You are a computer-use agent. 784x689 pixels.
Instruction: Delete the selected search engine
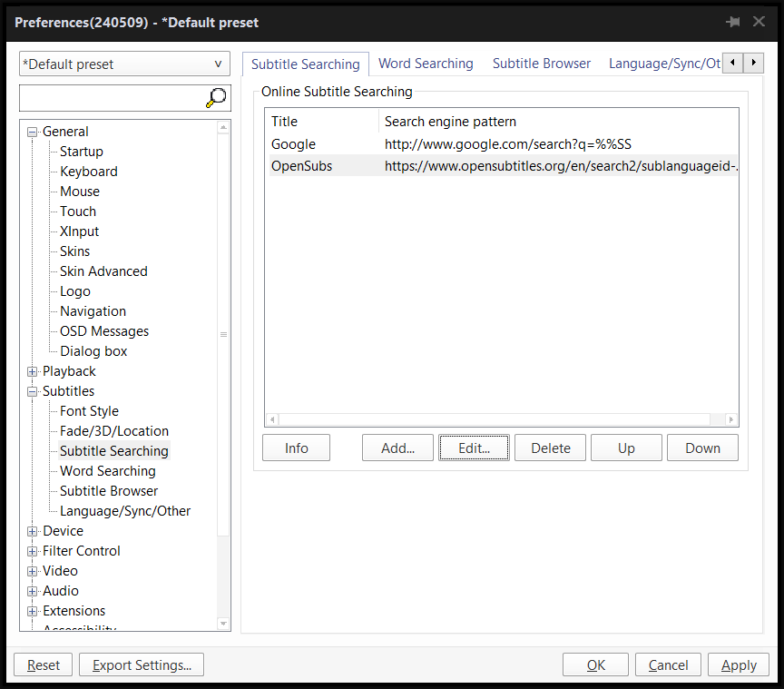550,448
